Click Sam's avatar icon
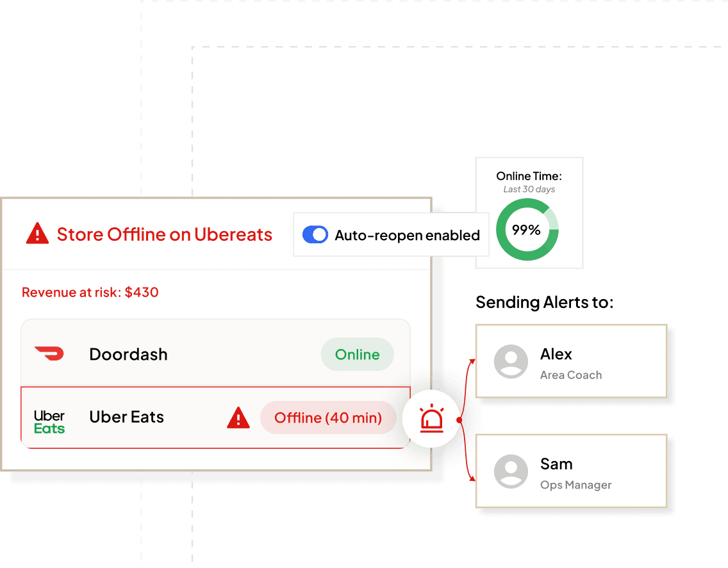 [x=511, y=471]
